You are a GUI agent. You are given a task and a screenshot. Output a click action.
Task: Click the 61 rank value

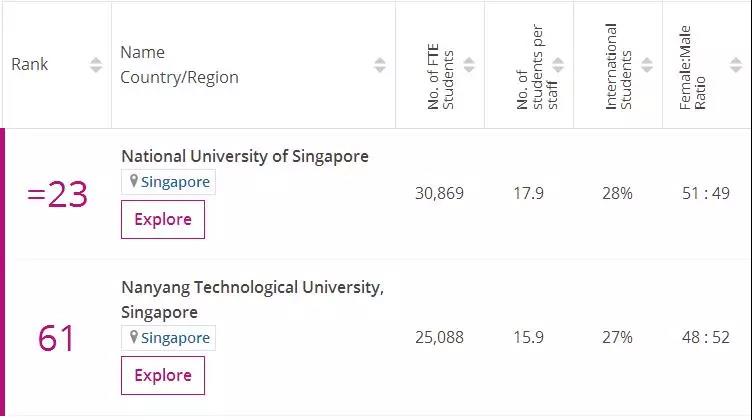57,338
